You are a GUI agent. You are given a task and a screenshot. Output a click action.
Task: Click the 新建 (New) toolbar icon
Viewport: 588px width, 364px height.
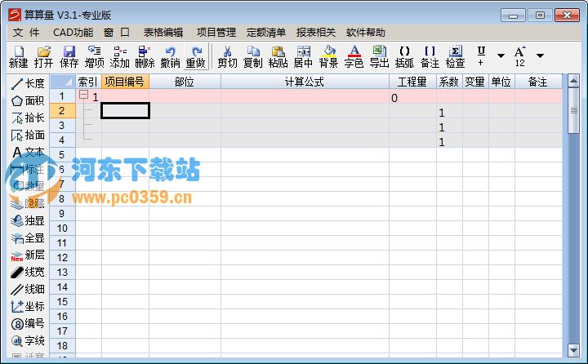(18, 56)
